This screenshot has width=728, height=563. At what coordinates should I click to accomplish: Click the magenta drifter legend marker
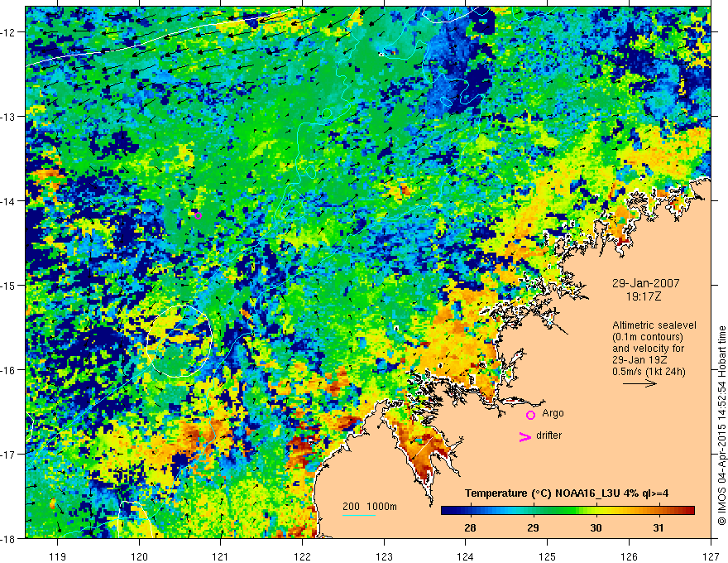click(525, 437)
